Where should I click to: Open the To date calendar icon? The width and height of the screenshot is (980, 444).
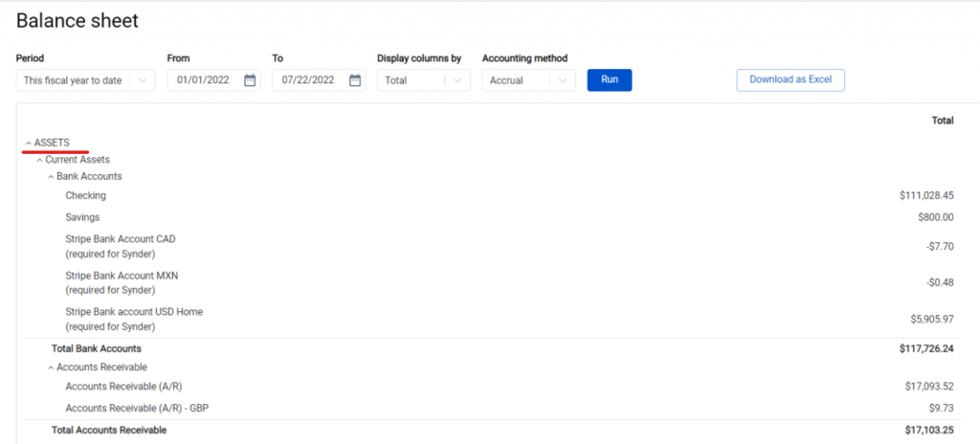[354, 80]
